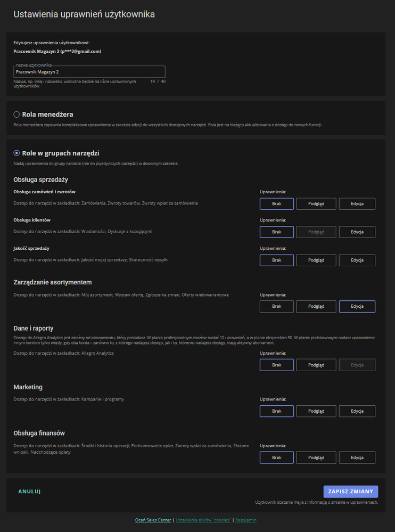The height and width of the screenshot is (532, 395).
Task: Enable Edycja for Jakość sprzedaży
Action: 357,260
